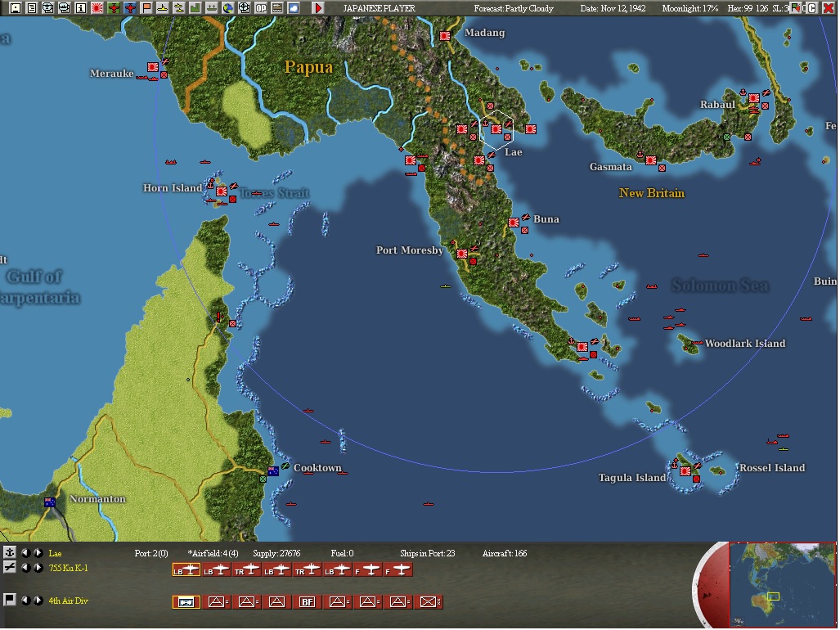Click the 'Moonlight: 17%' status text

click(690, 8)
